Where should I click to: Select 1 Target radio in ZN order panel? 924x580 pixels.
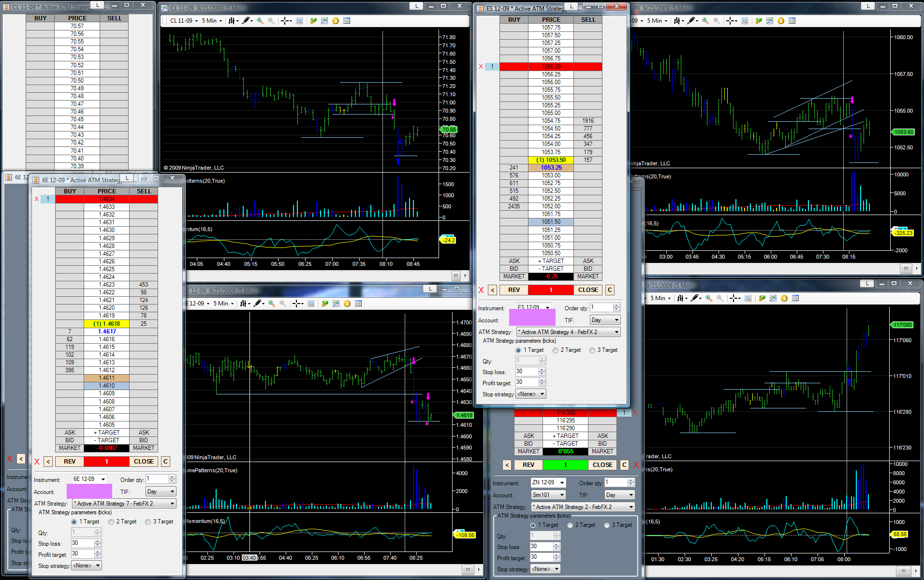tap(533, 525)
